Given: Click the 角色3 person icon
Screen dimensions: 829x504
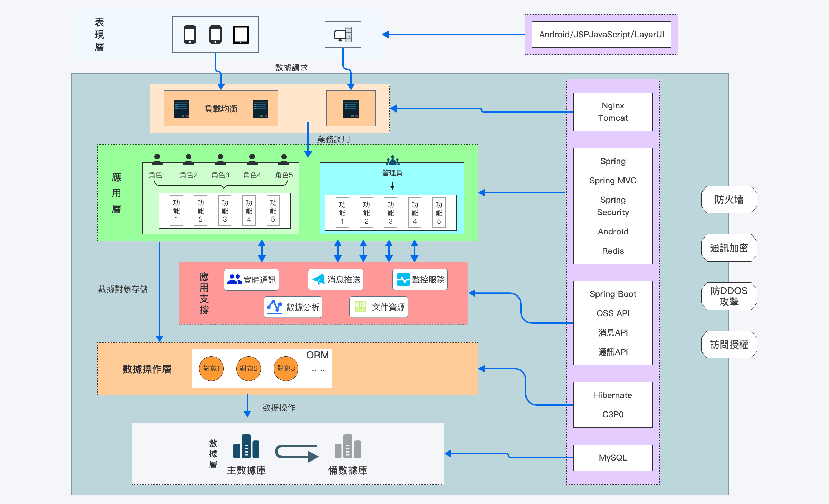Looking at the screenshot, I should 220,159.
